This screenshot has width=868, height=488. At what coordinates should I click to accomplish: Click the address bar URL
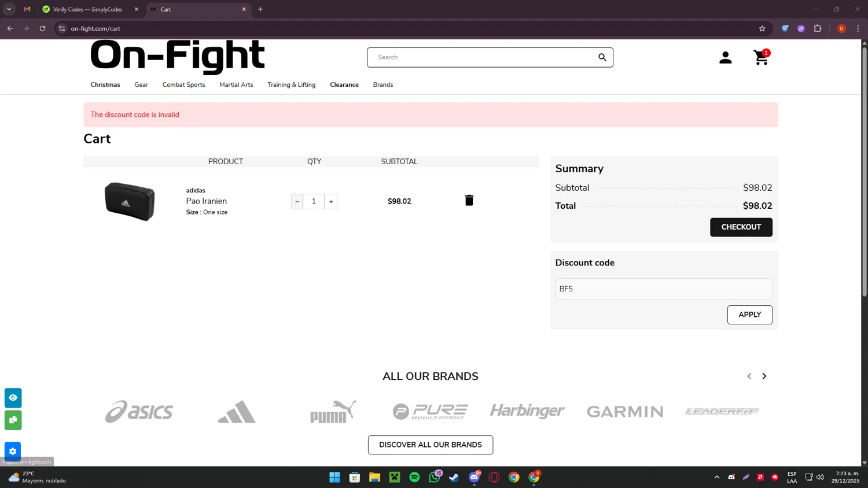pyautogui.click(x=95, y=28)
